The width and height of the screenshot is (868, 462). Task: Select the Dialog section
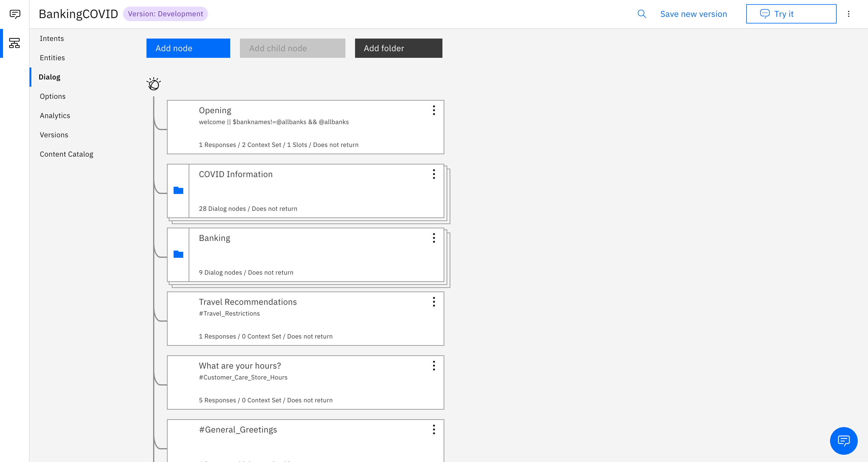[x=49, y=77]
